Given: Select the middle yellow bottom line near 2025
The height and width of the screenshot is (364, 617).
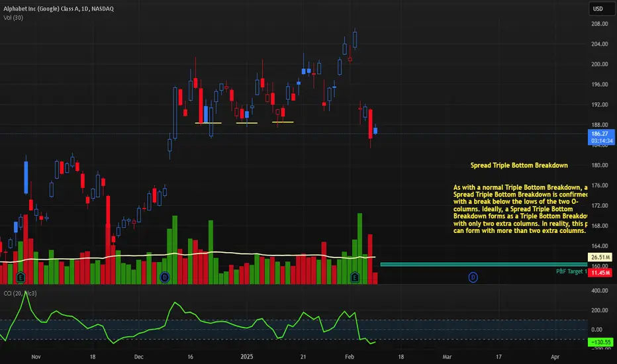Looking at the screenshot, I should click(x=247, y=123).
